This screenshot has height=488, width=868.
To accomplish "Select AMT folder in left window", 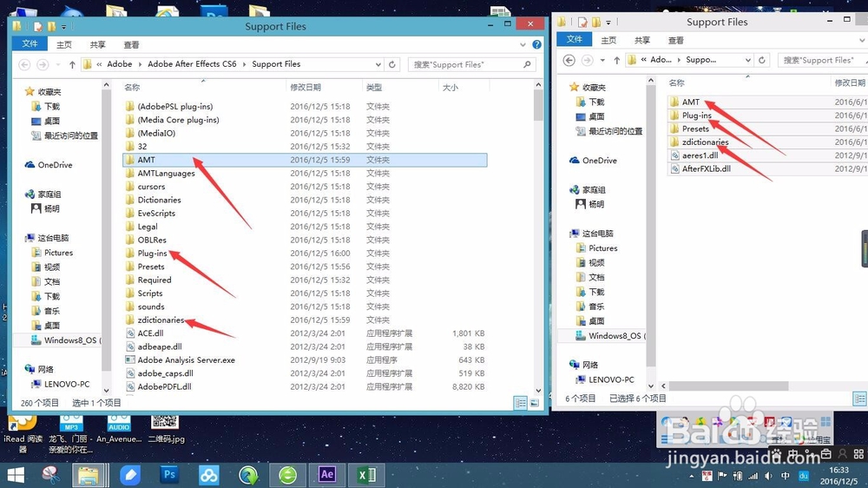I will 305,160.
